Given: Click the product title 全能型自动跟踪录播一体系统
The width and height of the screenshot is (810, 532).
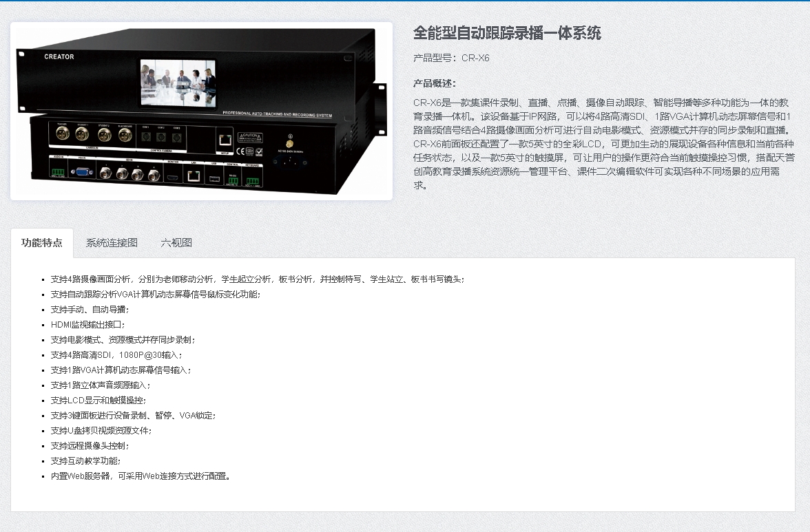Looking at the screenshot, I should pos(507,33).
